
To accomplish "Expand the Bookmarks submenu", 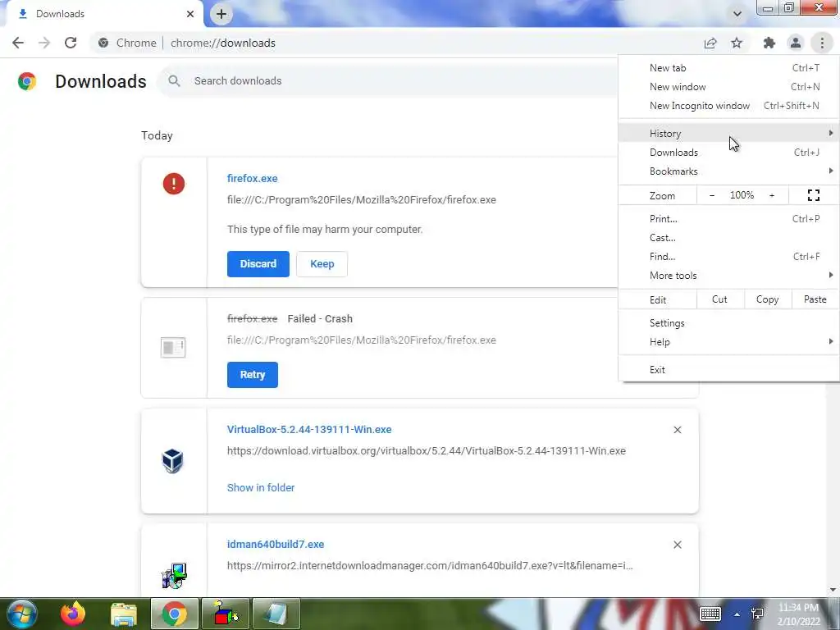I will click(728, 171).
